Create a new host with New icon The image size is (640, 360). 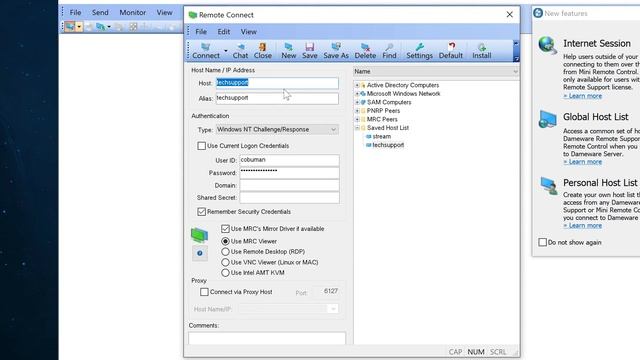[x=289, y=51]
